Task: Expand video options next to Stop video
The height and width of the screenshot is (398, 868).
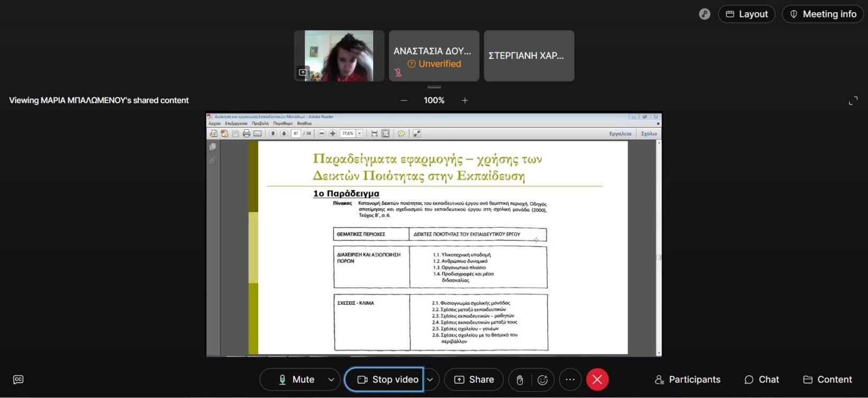Action: [x=430, y=379]
